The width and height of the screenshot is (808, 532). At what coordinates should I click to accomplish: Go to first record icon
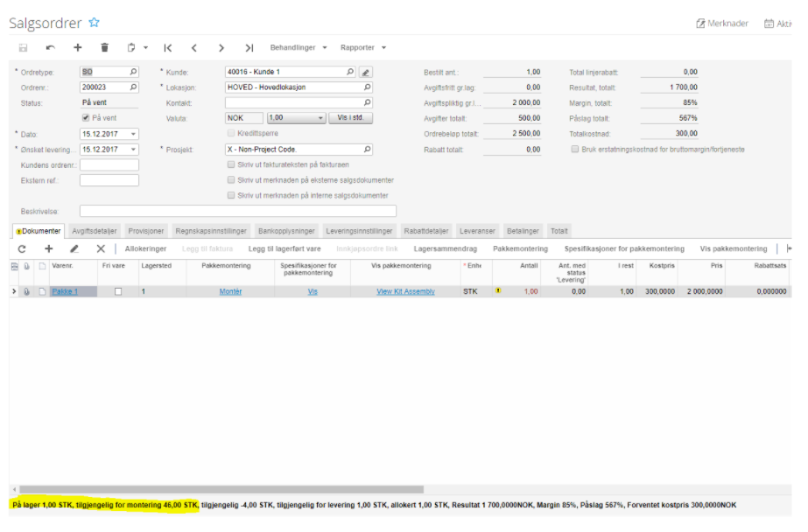[x=168, y=48]
